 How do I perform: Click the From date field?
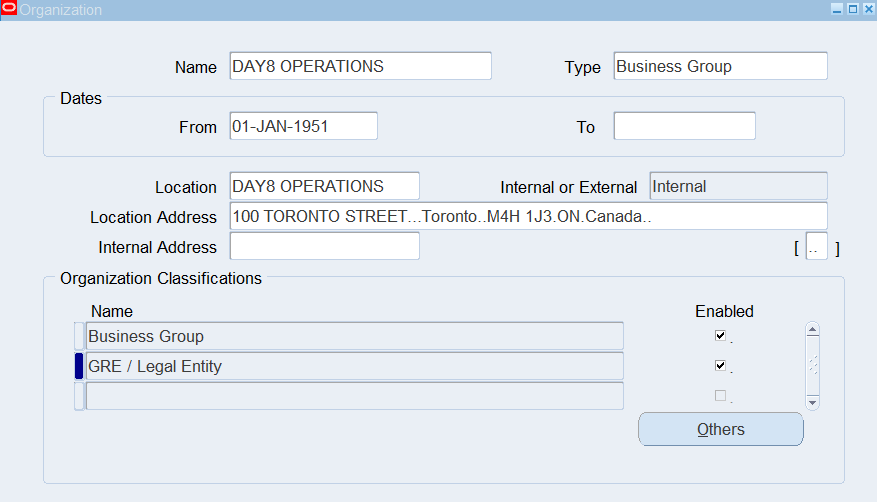(x=304, y=126)
